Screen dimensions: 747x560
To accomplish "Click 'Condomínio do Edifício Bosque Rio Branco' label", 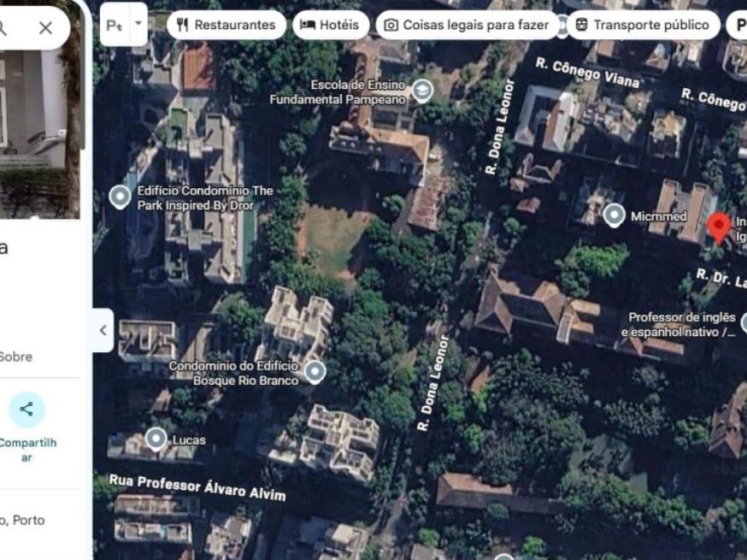I will [x=234, y=373].
